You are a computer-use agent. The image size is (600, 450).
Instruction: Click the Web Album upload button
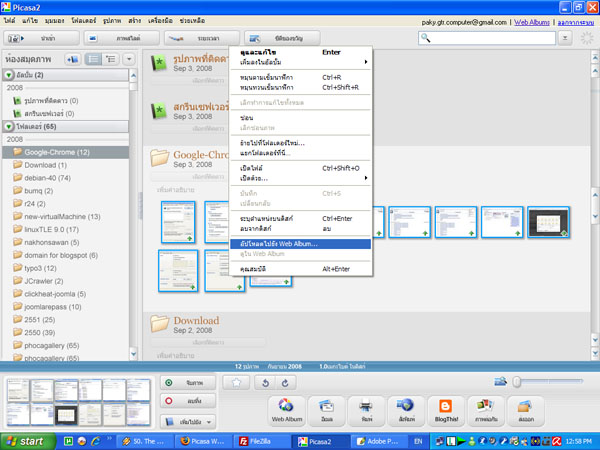click(x=287, y=411)
